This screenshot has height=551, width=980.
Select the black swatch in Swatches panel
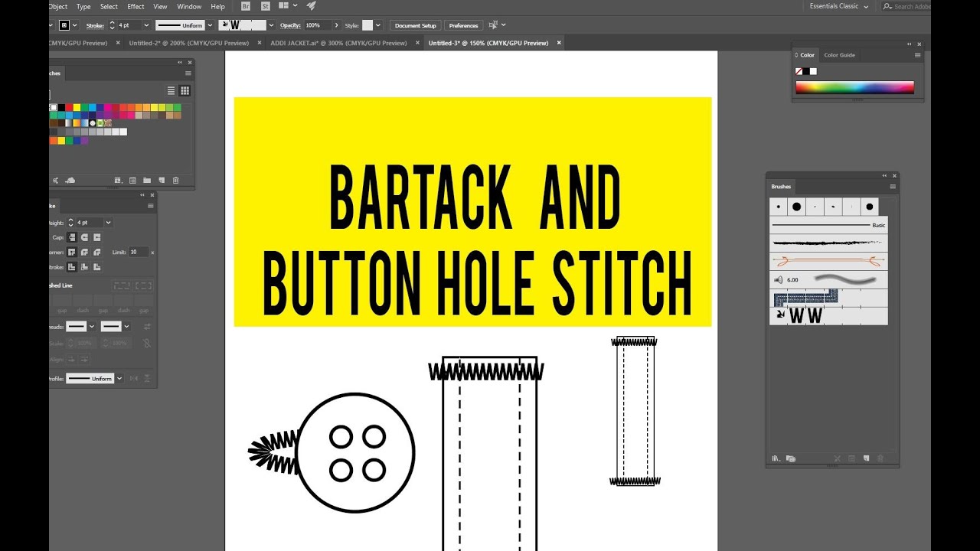[61, 108]
